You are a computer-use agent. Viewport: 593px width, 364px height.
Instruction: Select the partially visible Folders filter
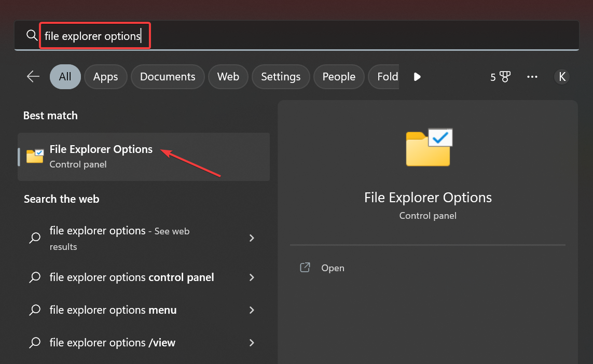[x=384, y=77]
